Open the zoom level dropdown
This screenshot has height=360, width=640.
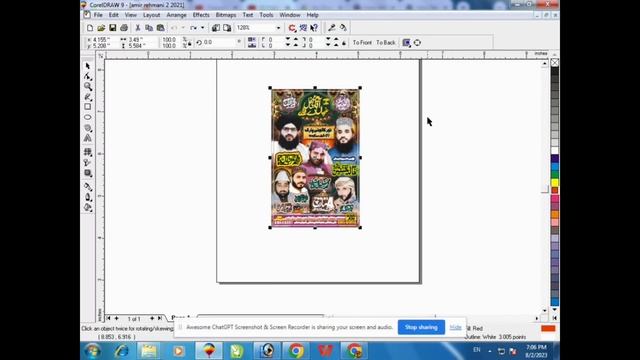coord(278,28)
